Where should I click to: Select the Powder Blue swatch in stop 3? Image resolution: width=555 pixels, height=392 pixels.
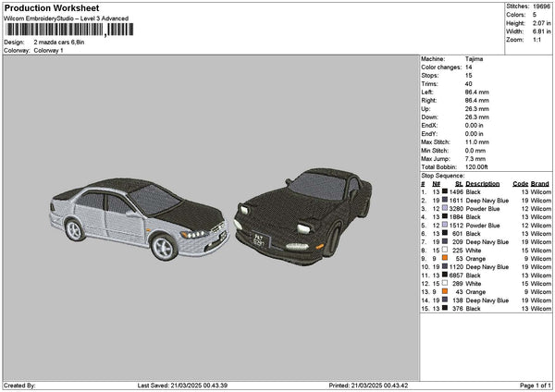pos(446,208)
